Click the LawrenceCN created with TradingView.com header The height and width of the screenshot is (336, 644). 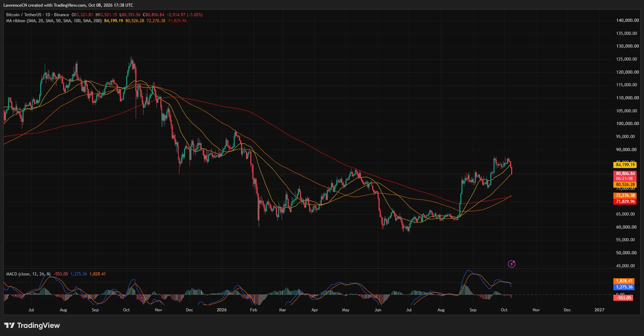coord(68,5)
